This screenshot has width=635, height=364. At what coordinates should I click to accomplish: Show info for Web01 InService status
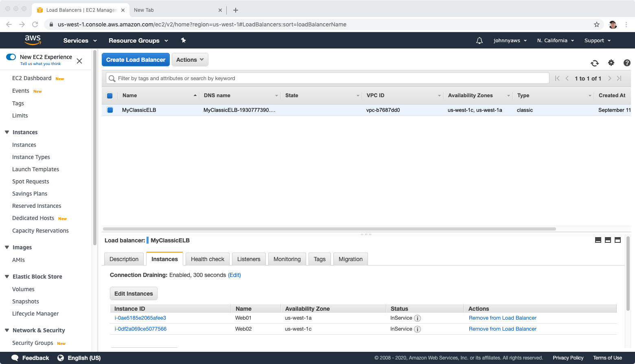coord(417,318)
